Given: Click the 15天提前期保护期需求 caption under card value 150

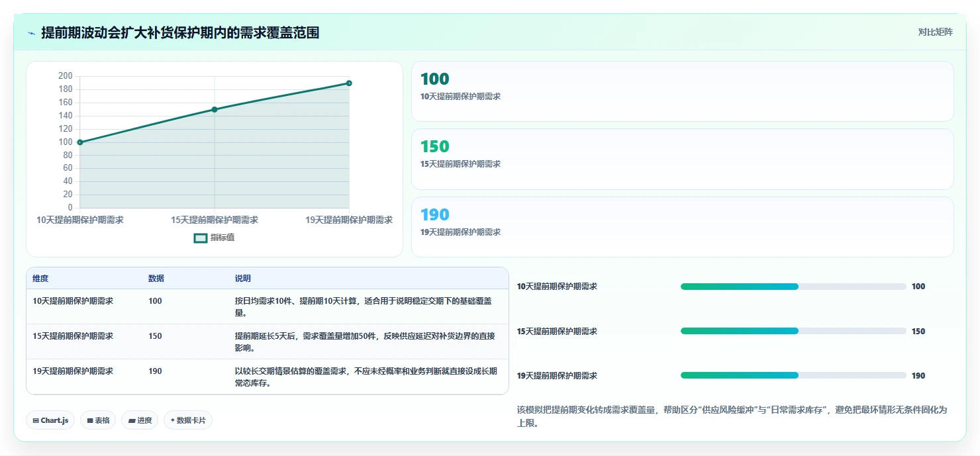Looking at the screenshot, I should coord(460,164).
